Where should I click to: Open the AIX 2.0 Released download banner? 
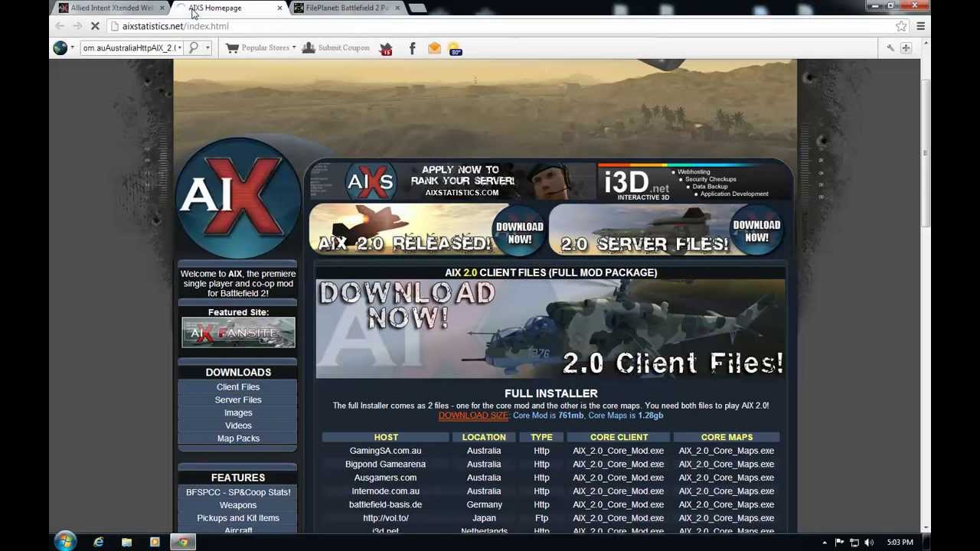point(427,230)
